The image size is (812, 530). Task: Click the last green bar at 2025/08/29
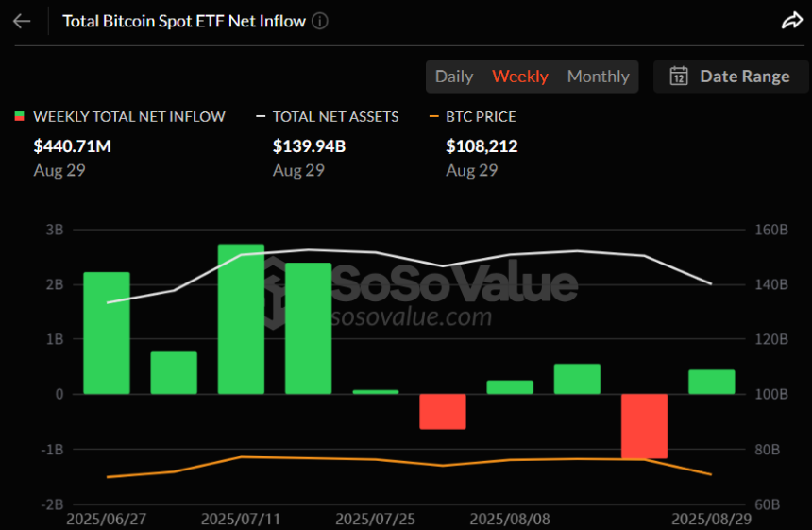click(712, 382)
